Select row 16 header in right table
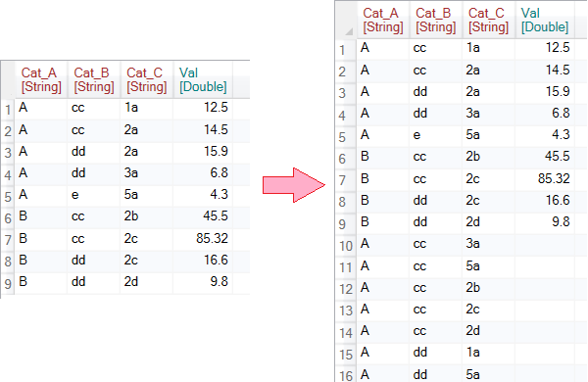 click(x=346, y=375)
